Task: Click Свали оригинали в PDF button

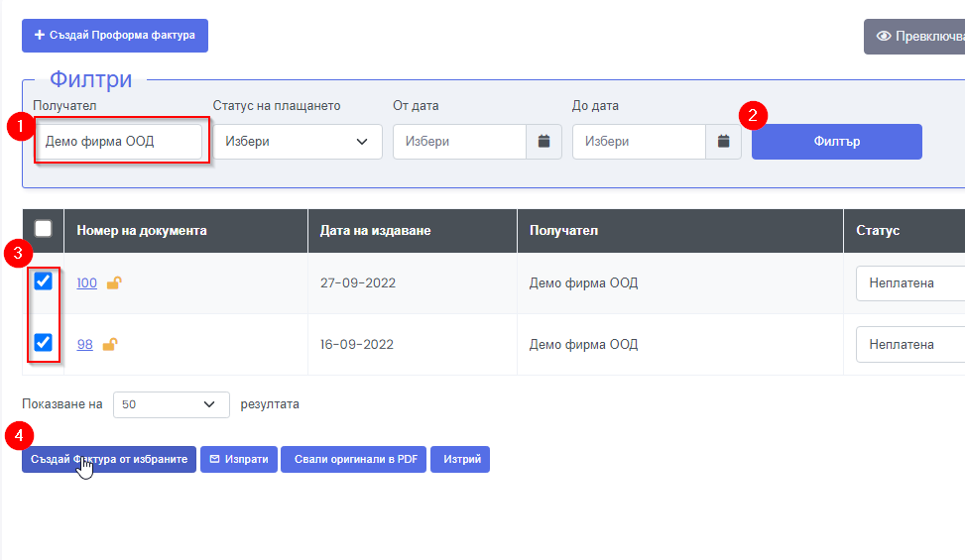Action: coord(353,460)
